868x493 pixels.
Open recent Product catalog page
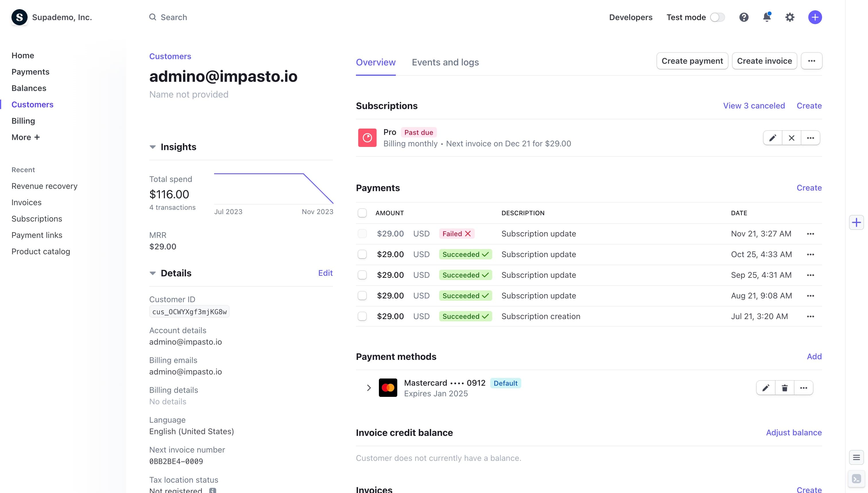41,251
